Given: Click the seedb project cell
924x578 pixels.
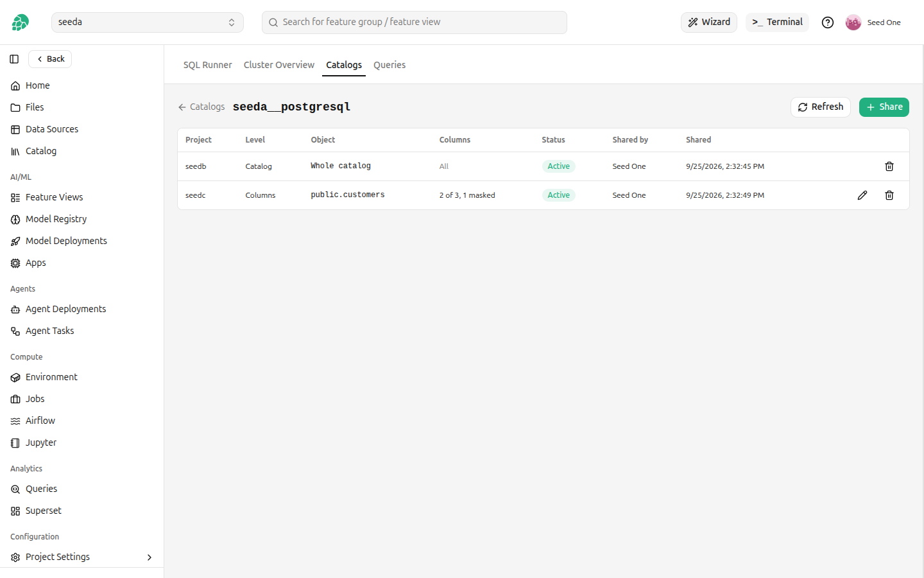Looking at the screenshot, I should tap(196, 166).
